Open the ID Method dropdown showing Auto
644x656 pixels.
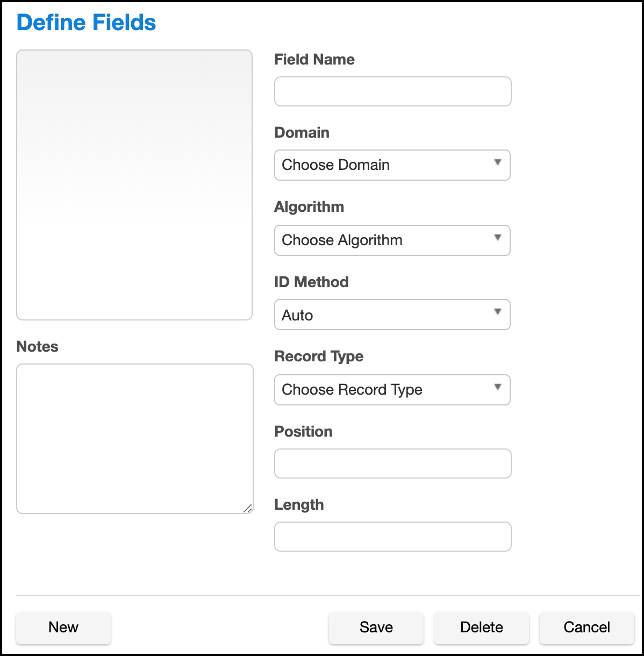coord(392,315)
